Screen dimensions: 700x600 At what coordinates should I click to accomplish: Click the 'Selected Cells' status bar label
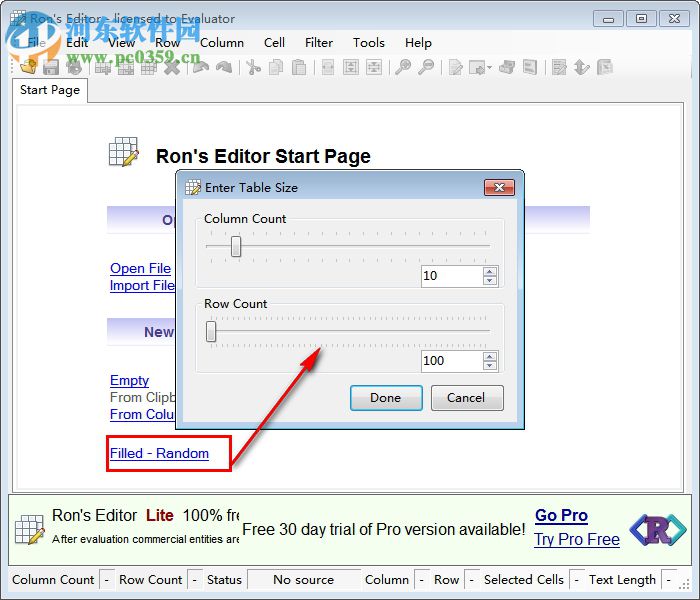click(524, 580)
